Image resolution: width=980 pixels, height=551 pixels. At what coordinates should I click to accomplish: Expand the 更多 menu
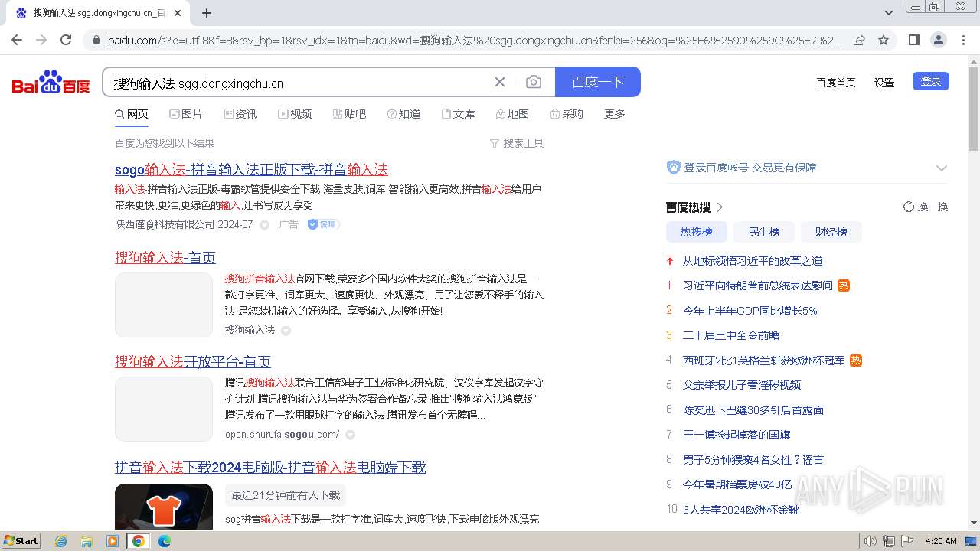(615, 114)
